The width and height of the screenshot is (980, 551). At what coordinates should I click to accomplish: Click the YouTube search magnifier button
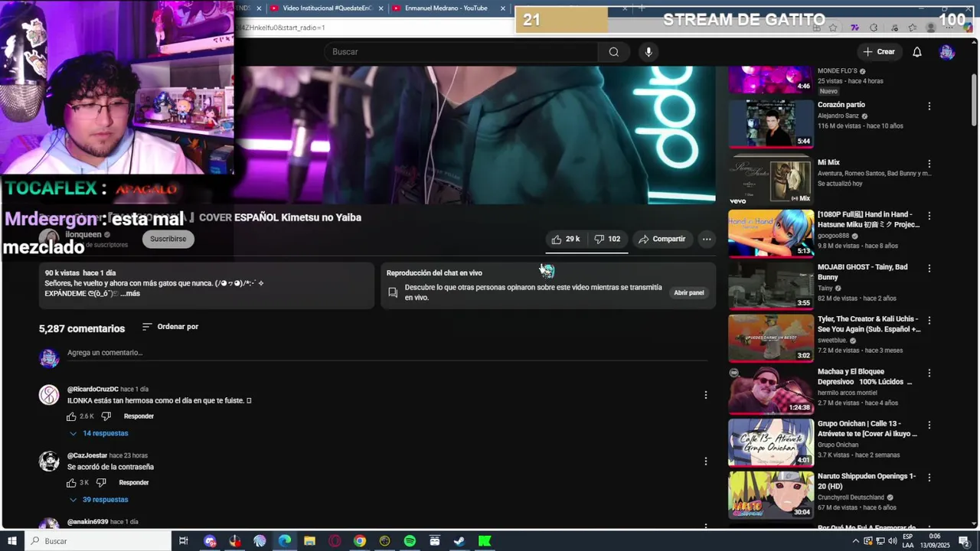pos(613,52)
